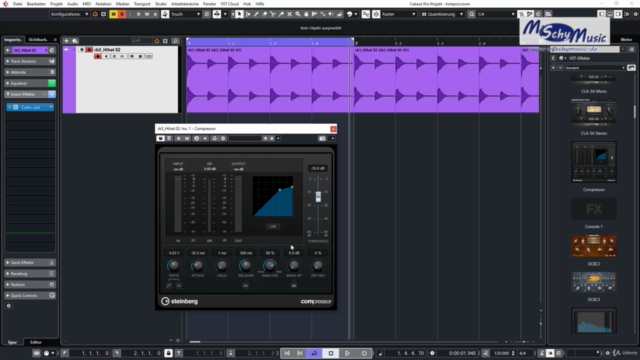Screen dimensions: 640x360
Task: Select the CLA-3A Stereo plugin thumbnail
Action: click(x=594, y=112)
